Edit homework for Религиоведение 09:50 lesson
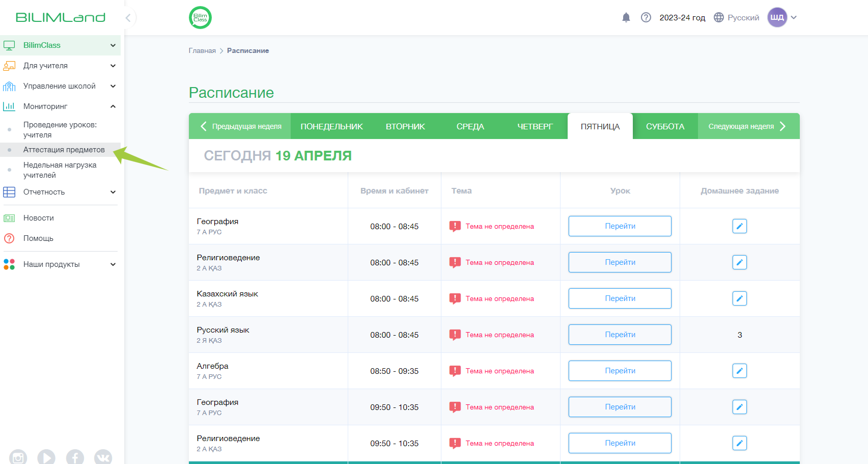This screenshot has width=868, height=464. coord(739,443)
